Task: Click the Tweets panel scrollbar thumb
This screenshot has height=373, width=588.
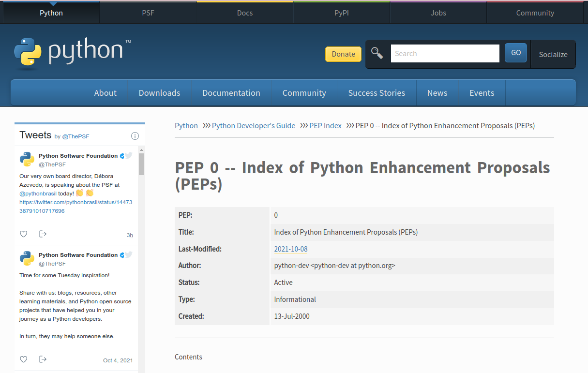Action: 141,164
